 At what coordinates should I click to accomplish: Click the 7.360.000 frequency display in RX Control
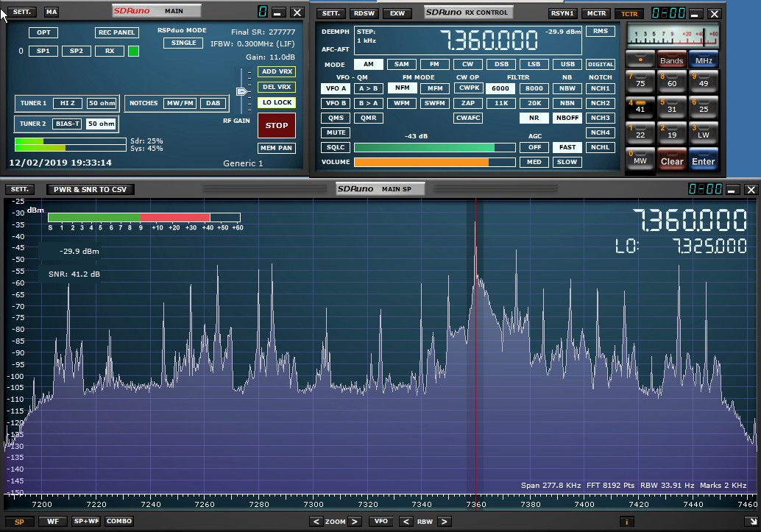click(489, 40)
